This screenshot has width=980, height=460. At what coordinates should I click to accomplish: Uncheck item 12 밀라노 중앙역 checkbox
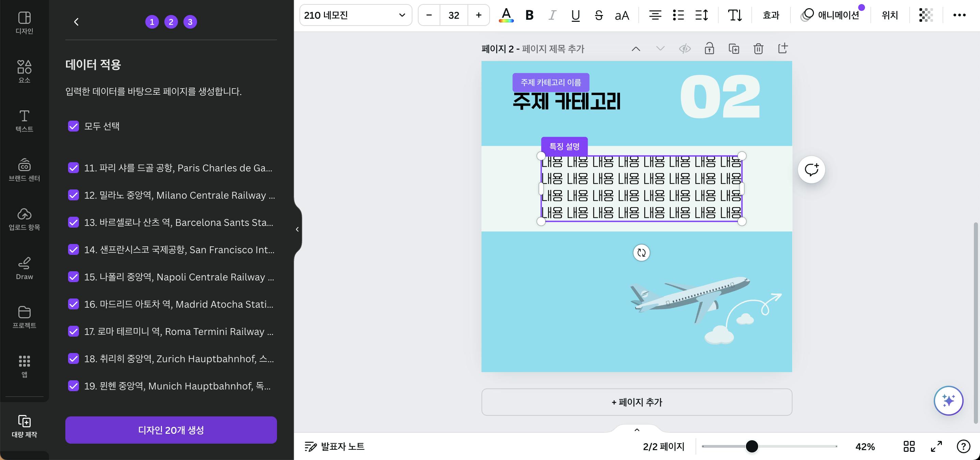click(x=73, y=195)
